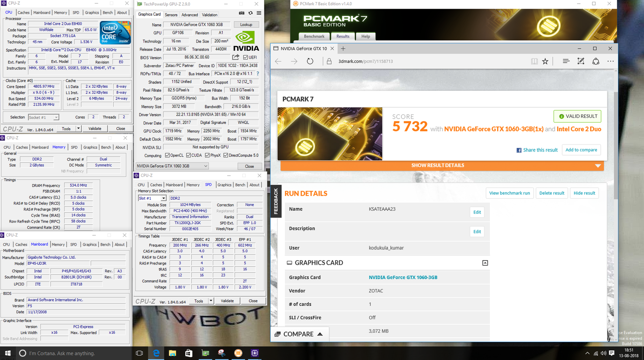Take a GPU-Z screenshot with camera icon

click(x=241, y=13)
